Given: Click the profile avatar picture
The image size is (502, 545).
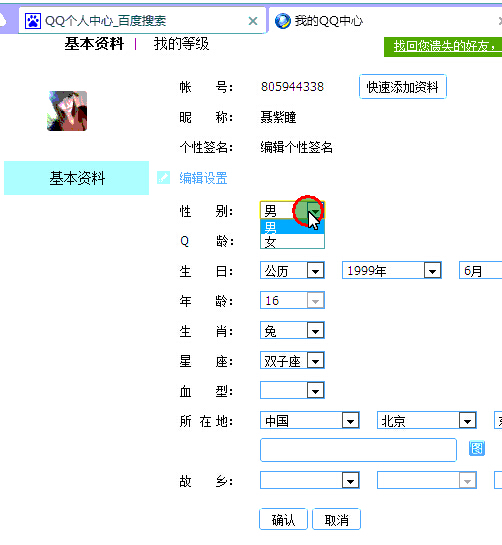Looking at the screenshot, I should (x=67, y=111).
